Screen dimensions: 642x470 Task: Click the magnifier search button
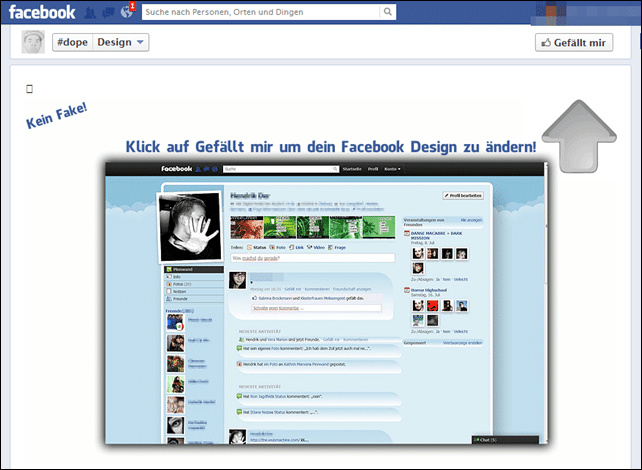(387, 12)
